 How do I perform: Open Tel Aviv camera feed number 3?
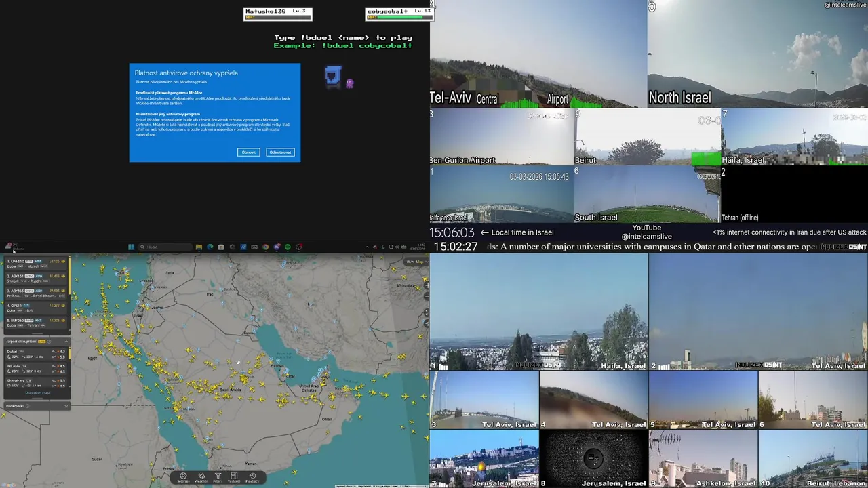(484, 400)
